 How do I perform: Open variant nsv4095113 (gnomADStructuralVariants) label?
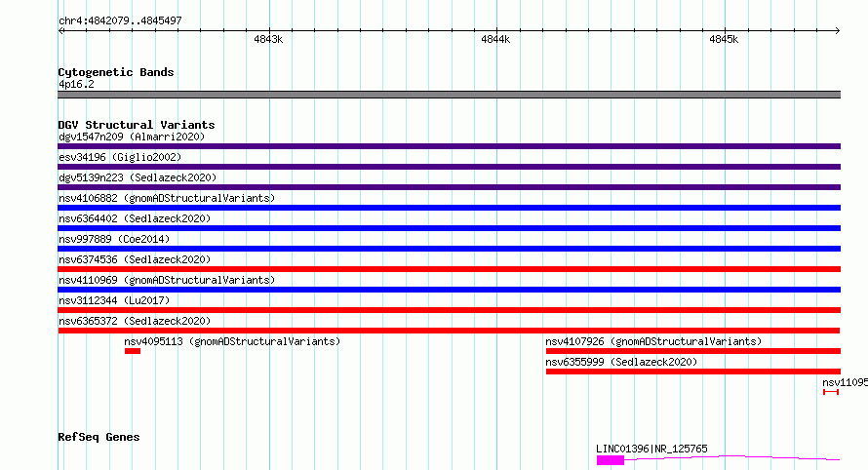[232, 341]
